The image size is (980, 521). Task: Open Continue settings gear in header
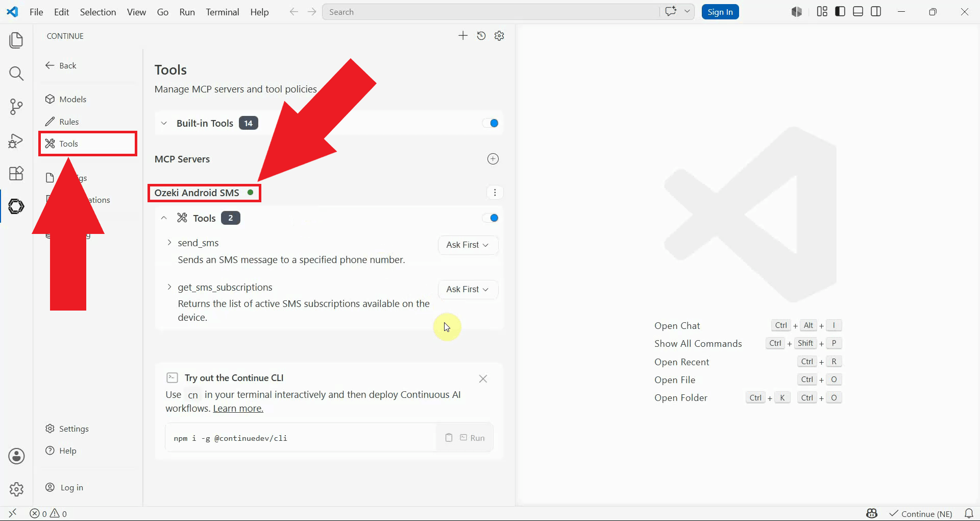pos(500,36)
